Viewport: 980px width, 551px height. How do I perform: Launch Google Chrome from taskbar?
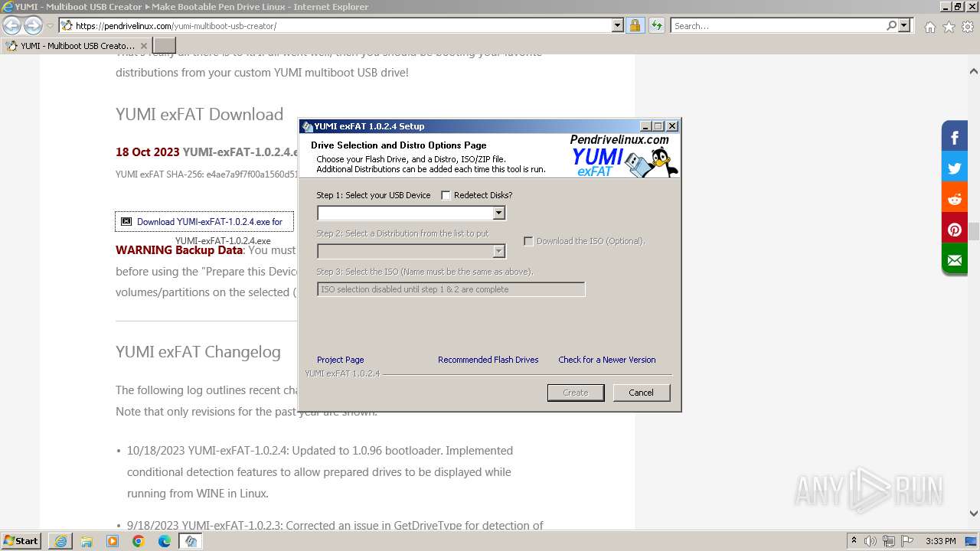[139, 541]
